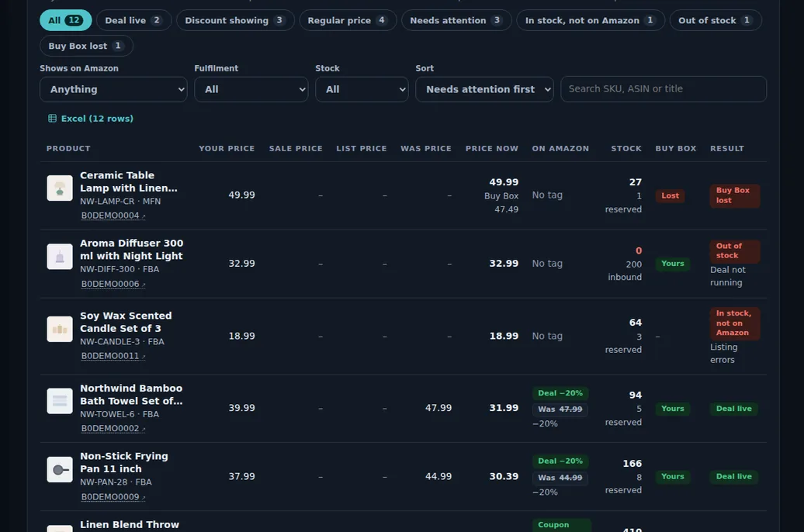Click the Lost Buy Box badge

coord(670,195)
